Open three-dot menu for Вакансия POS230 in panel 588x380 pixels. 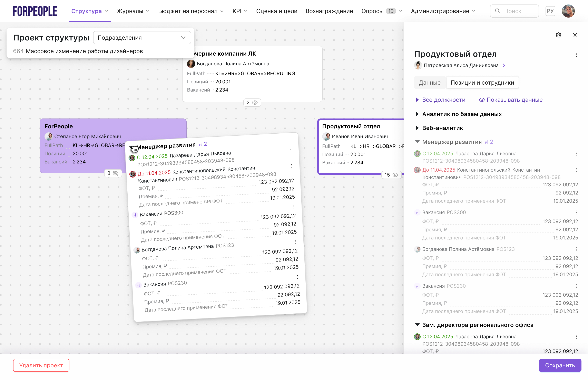coord(576,286)
